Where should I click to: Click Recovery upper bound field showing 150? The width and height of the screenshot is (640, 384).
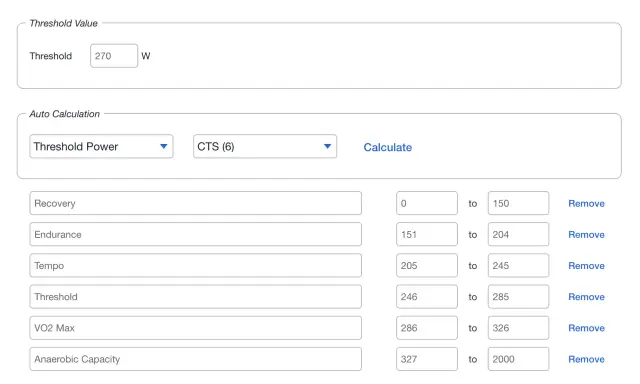pyautogui.click(x=518, y=203)
